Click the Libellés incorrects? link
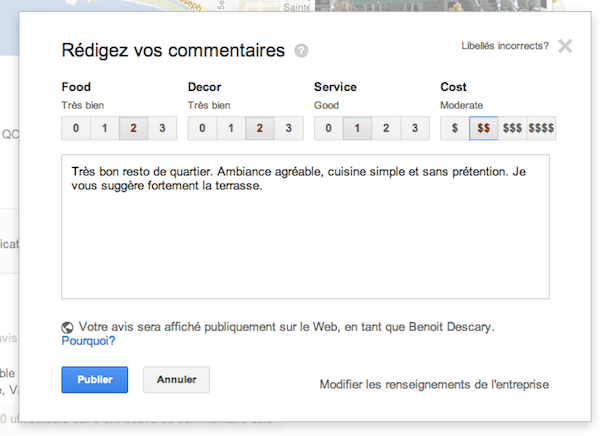This screenshot has height=436, width=600. 505,46
